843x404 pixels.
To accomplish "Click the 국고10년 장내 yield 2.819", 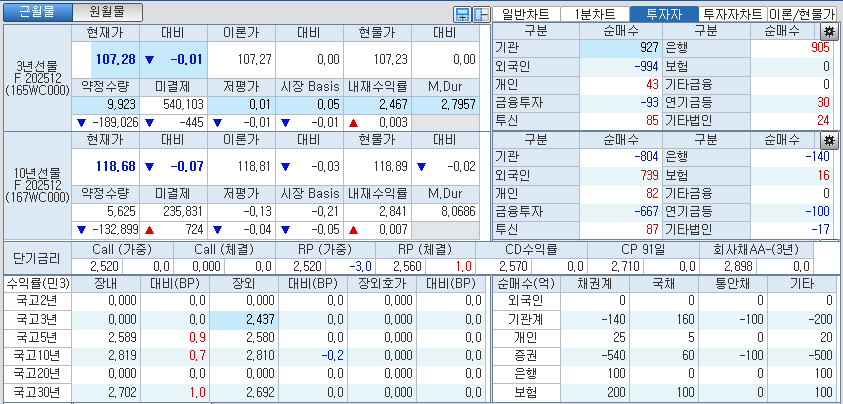I will pos(122,356).
